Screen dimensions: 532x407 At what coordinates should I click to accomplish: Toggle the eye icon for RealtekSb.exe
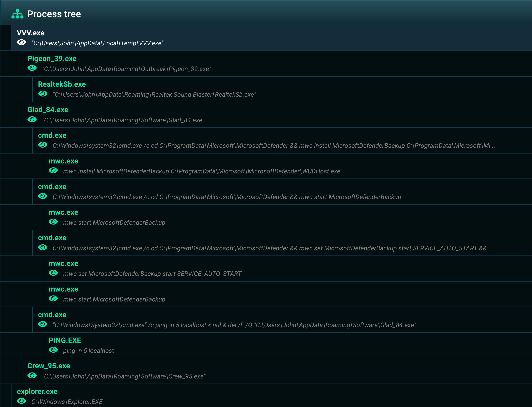click(43, 94)
